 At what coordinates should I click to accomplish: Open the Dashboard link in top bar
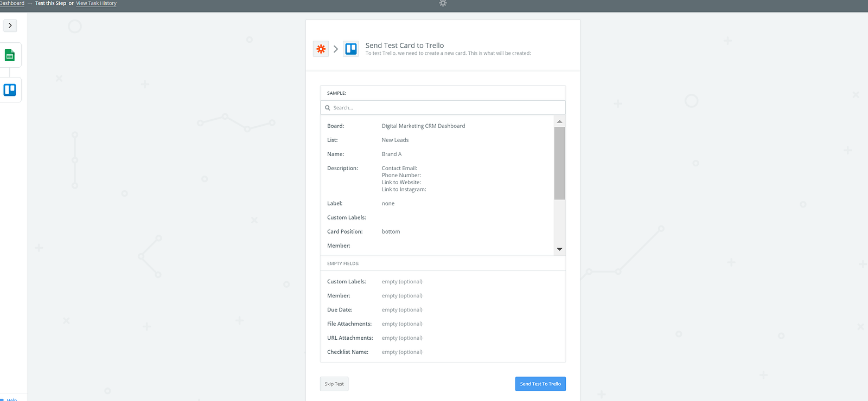12,3
